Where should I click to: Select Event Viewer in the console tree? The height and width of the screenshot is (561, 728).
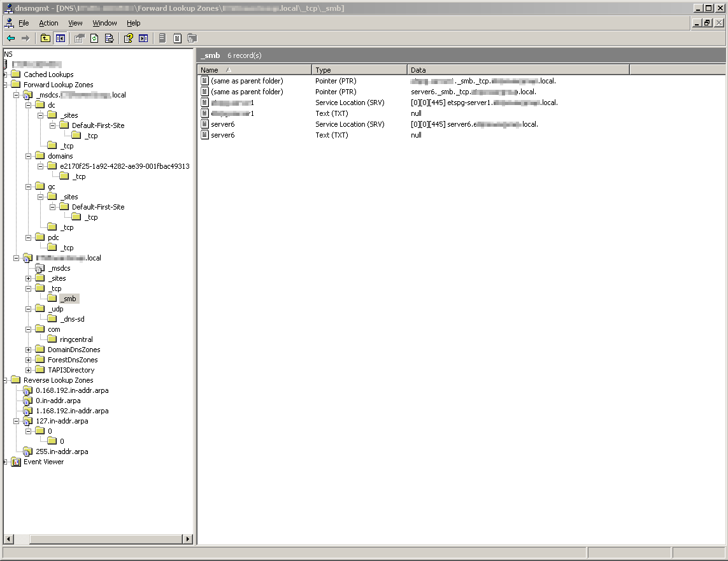click(43, 462)
